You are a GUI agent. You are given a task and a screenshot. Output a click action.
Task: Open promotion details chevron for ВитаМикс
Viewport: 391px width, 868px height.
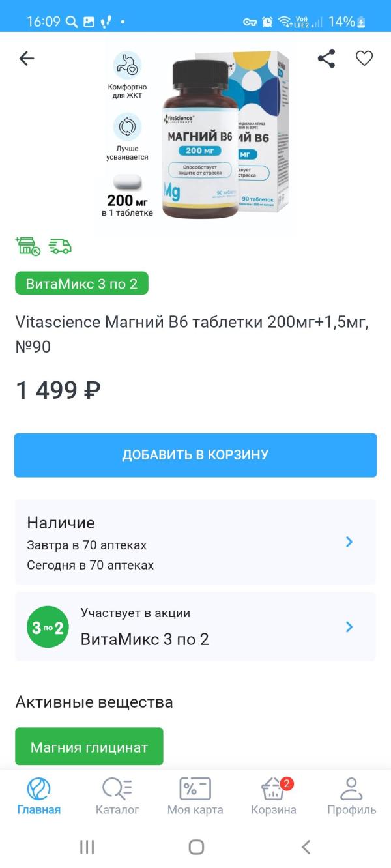click(x=349, y=627)
